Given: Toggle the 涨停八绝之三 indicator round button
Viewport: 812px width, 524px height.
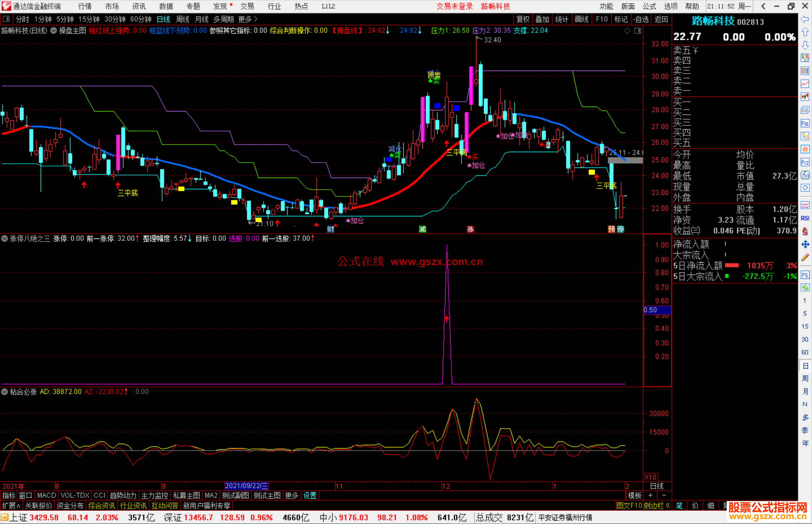Looking at the screenshot, I should click(5, 238).
